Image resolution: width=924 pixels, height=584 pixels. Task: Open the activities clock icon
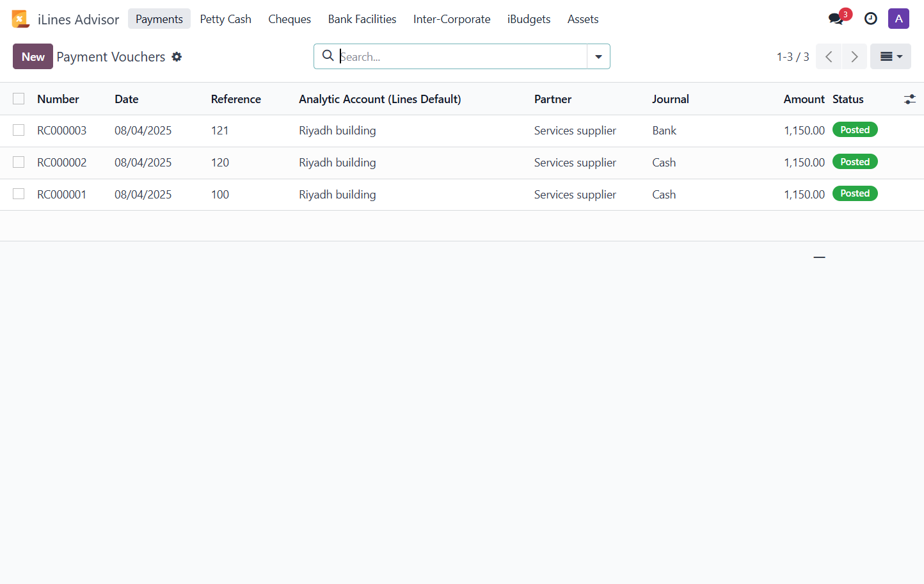pyautogui.click(x=870, y=19)
